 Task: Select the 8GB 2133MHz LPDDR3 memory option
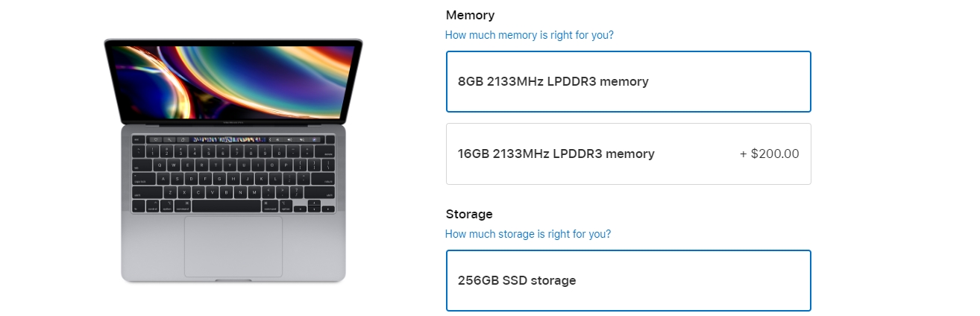pos(628,82)
